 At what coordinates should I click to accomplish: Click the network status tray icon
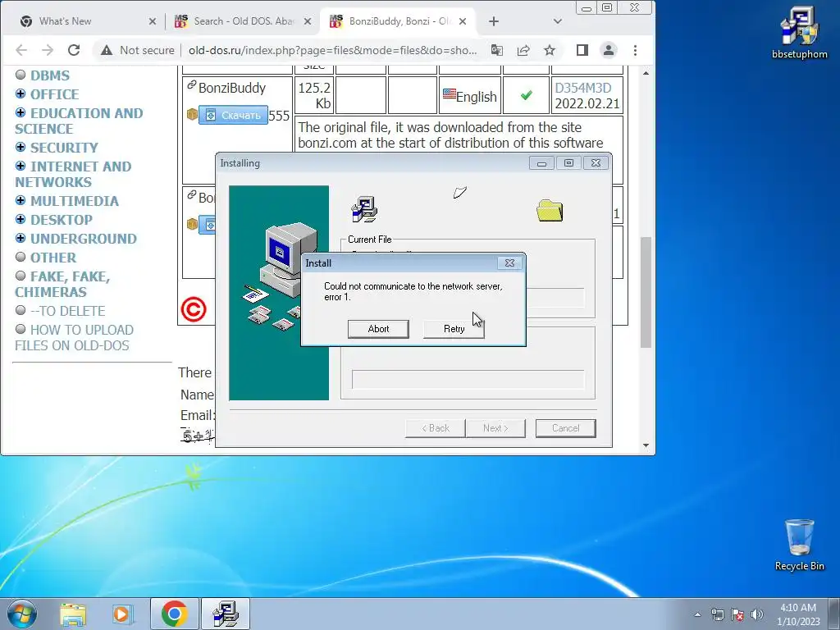point(717,614)
